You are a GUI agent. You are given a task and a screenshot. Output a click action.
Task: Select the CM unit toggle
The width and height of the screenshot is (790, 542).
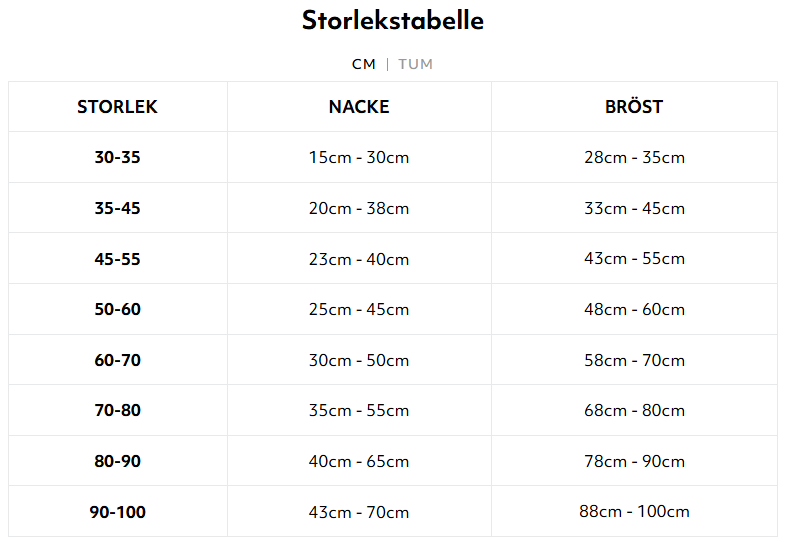point(364,64)
